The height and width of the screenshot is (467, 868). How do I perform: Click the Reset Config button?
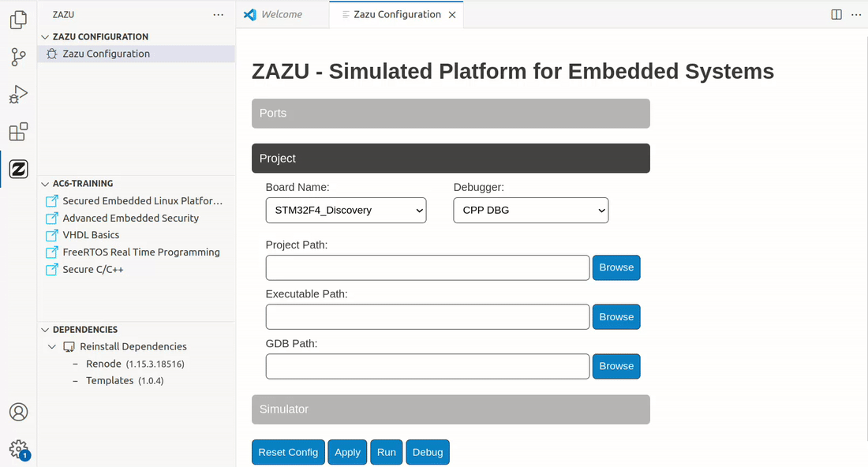[x=288, y=452]
